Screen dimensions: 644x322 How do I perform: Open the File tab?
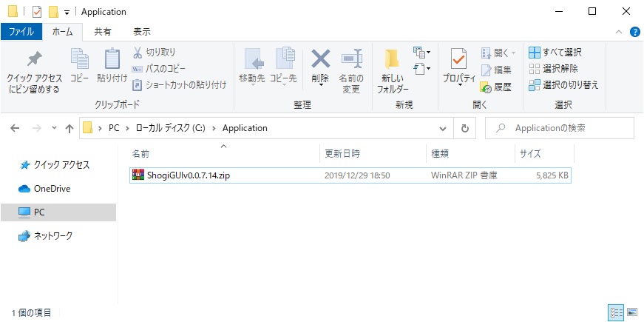tap(21, 32)
